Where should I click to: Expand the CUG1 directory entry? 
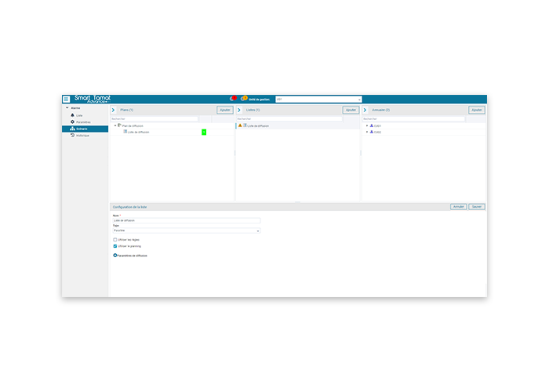tap(367, 125)
